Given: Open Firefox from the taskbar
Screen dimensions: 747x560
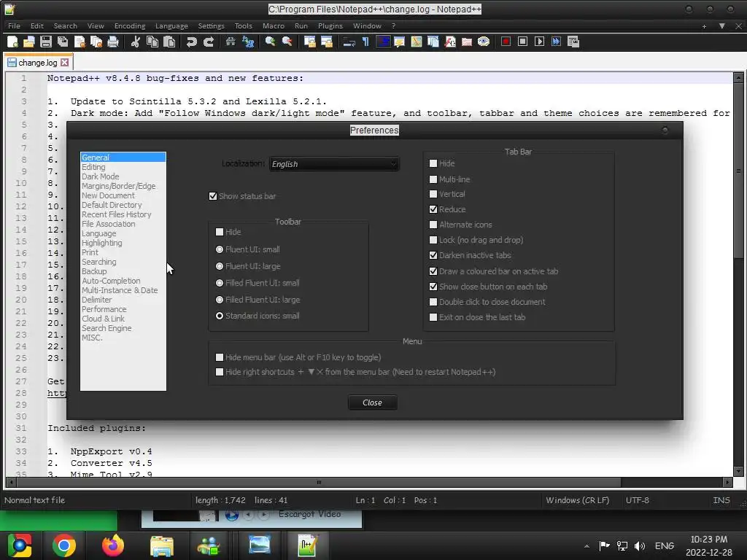Looking at the screenshot, I should [x=113, y=545].
